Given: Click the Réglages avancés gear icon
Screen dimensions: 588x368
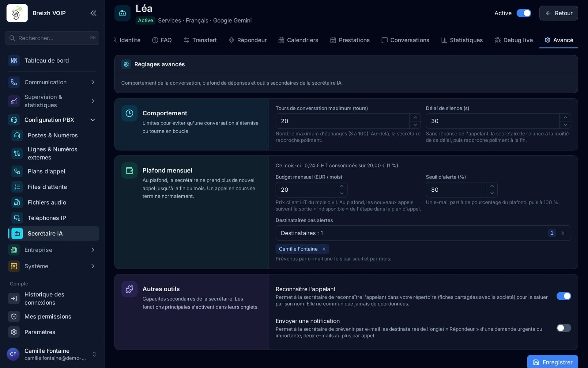Looking at the screenshot, I should pyautogui.click(x=126, y=64).
